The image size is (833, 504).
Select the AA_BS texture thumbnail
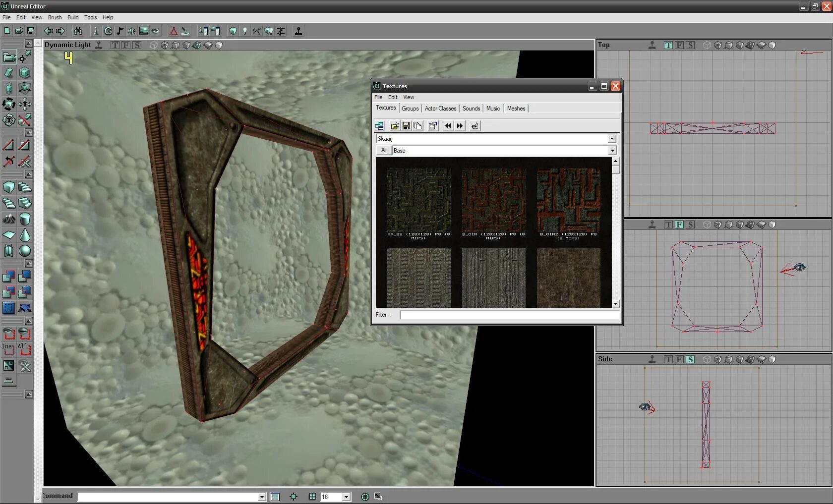click(418, 200)
